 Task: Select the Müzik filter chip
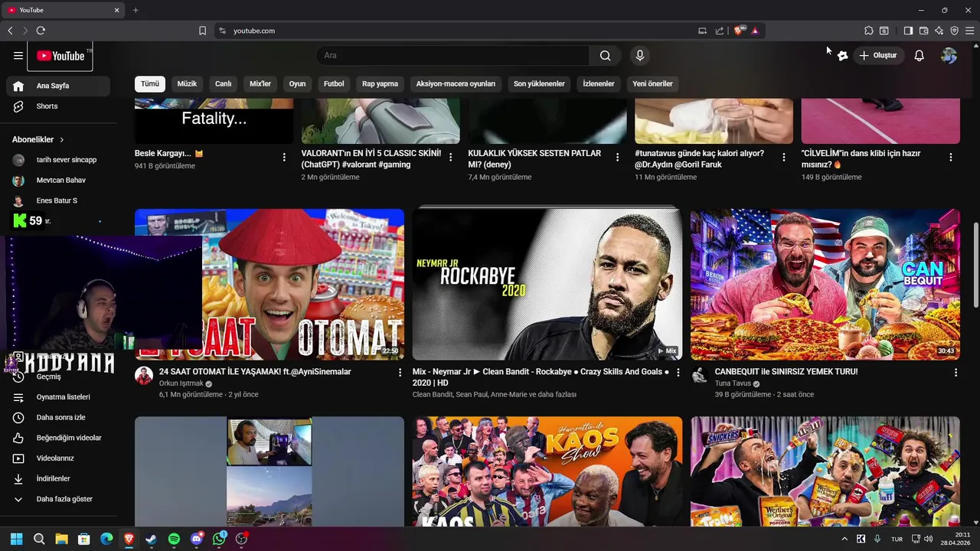[187, 83]
